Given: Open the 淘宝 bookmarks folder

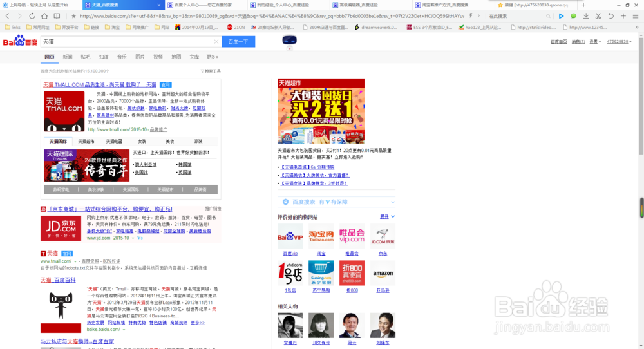Looking at the screenshot, I should click(x=112, y=27).
